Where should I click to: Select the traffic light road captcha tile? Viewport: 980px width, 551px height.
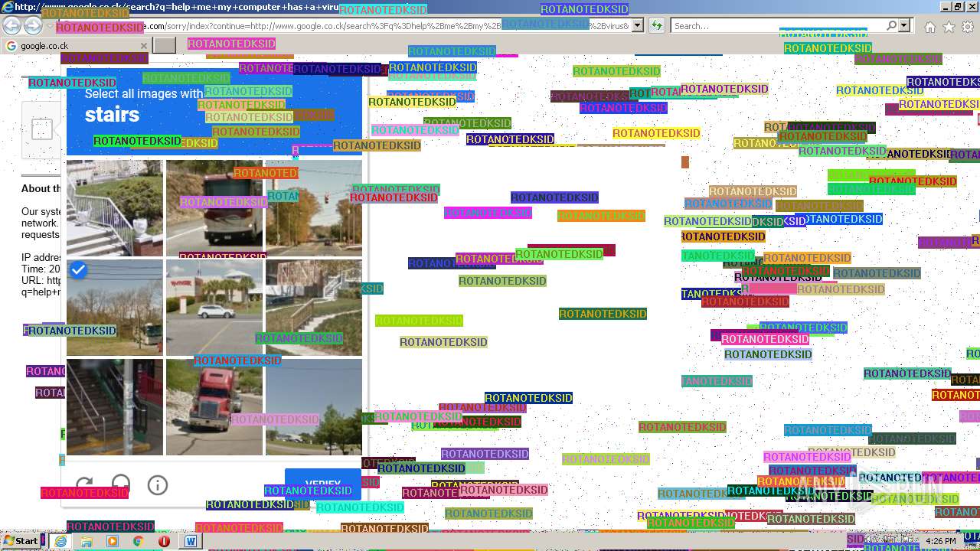pyautogui.click(x=314, y=208)
